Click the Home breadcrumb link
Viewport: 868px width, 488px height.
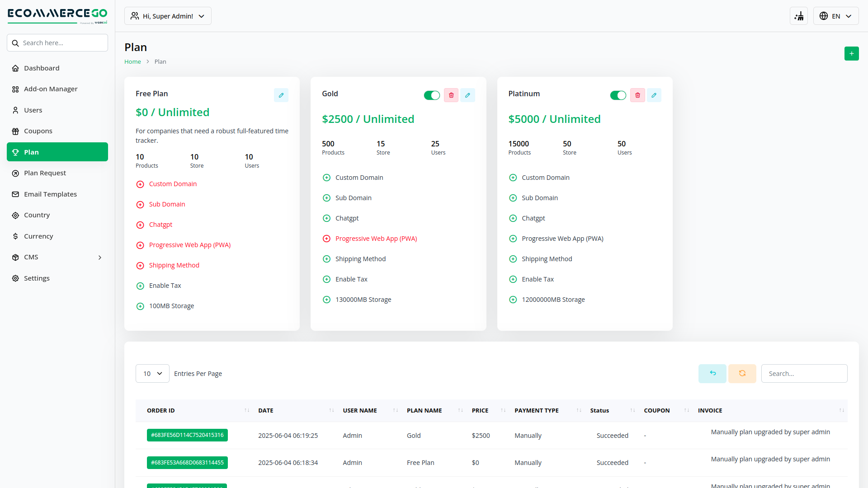tap(132, 62)
